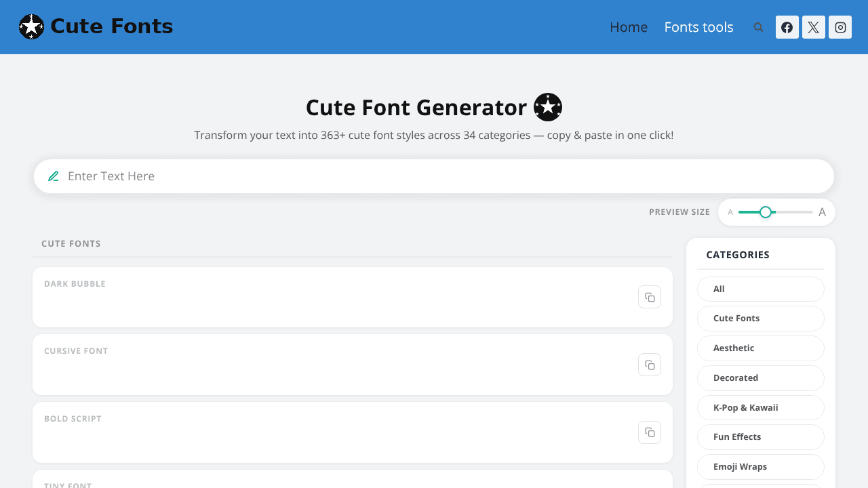Screen dimensions: 868x488
Task: Click the CUTE FONTS section heading
Action: 71,244
